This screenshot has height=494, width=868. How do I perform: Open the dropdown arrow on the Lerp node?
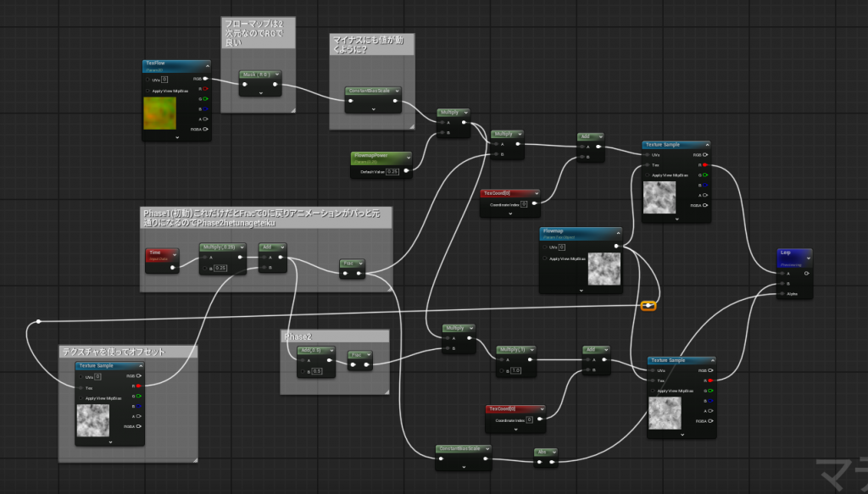pyautogui.click(x=805, y=253)
